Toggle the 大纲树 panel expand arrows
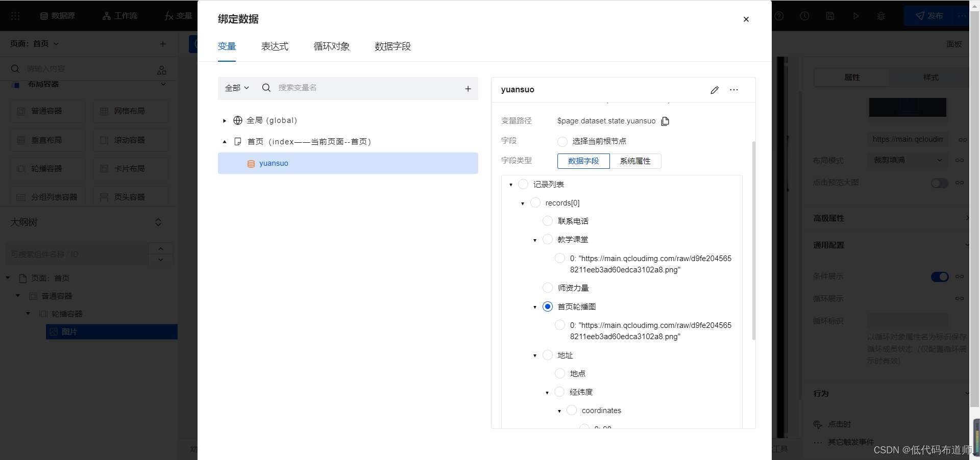980x460 pixels. click(x=158, y=222)
